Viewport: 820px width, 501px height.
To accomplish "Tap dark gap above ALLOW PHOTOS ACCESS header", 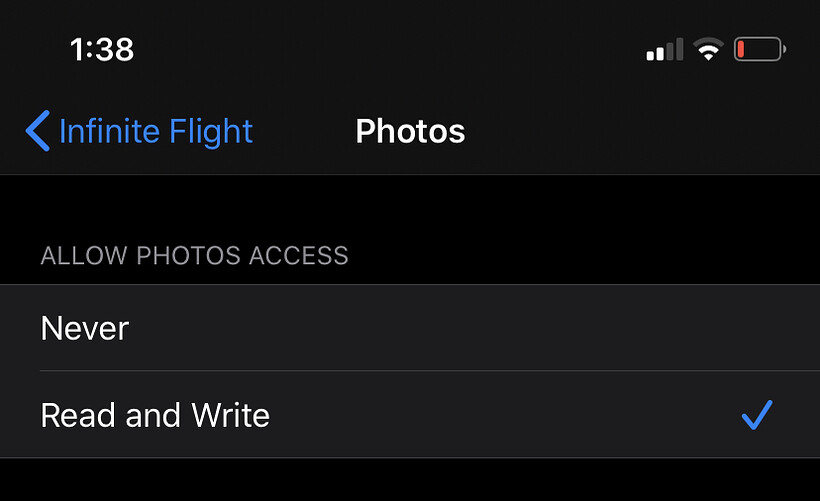I will point(410,205).
